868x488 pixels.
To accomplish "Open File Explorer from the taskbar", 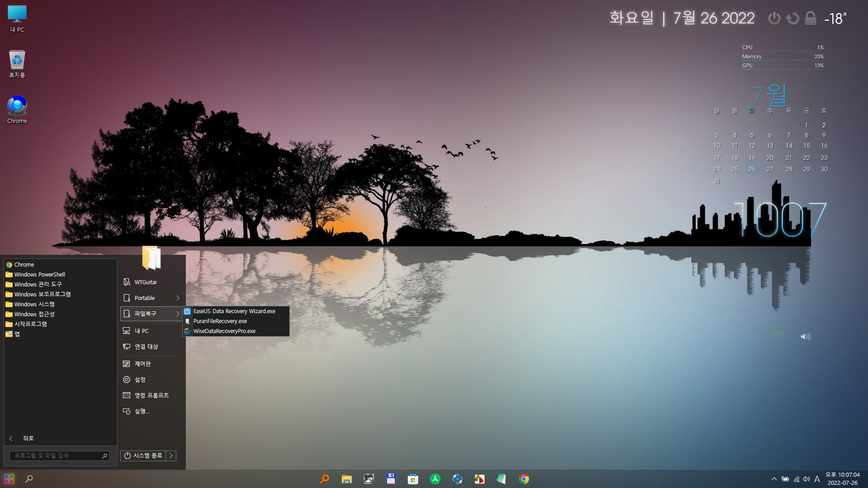I will point(346,479).
